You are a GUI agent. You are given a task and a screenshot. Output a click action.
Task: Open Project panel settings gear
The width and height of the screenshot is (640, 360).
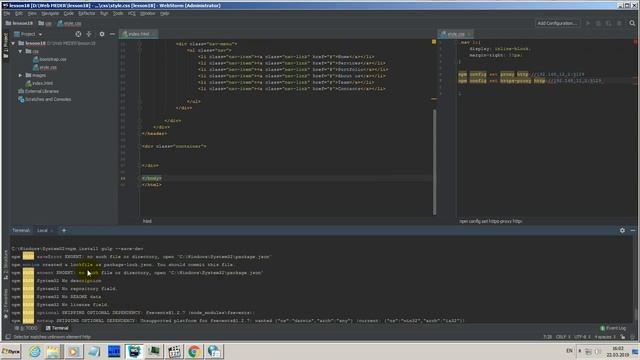[x=102, y=34]
